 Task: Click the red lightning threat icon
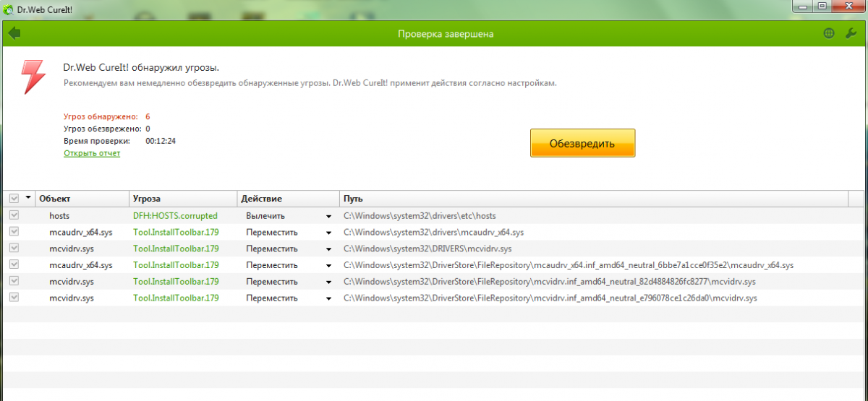tap(32, 77)
